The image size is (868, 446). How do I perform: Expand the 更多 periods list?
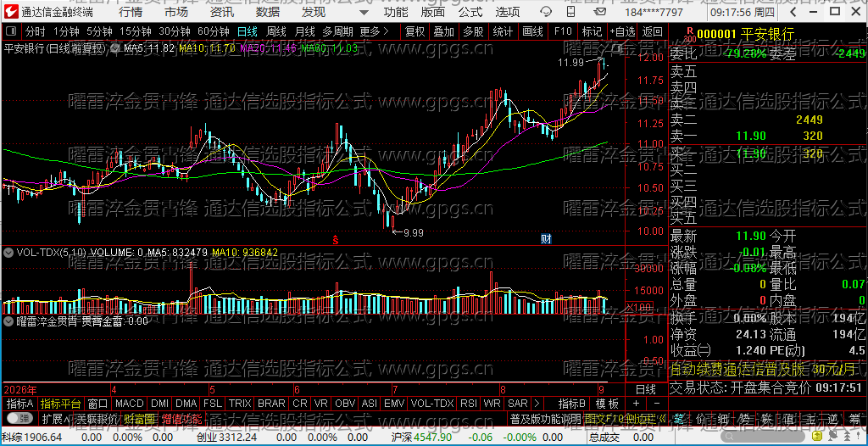tap(374, 31)
